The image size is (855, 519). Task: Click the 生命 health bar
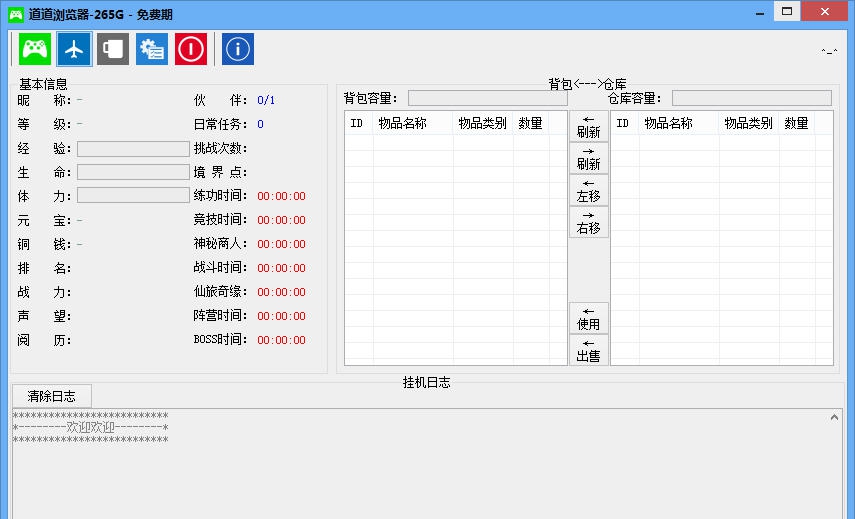(x=133, y=172)
